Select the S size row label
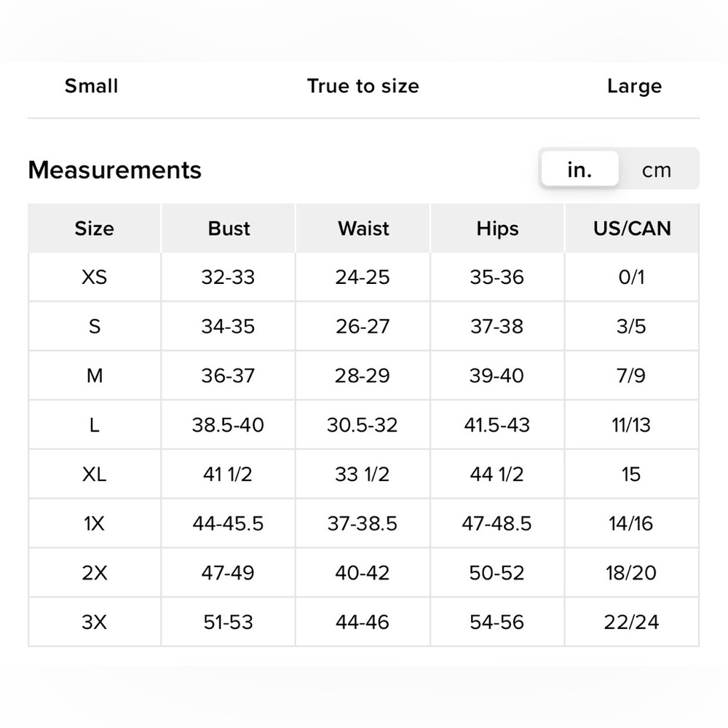Image resolution: width=728 pixels, height=728 pixels. [x=94, y=327]
